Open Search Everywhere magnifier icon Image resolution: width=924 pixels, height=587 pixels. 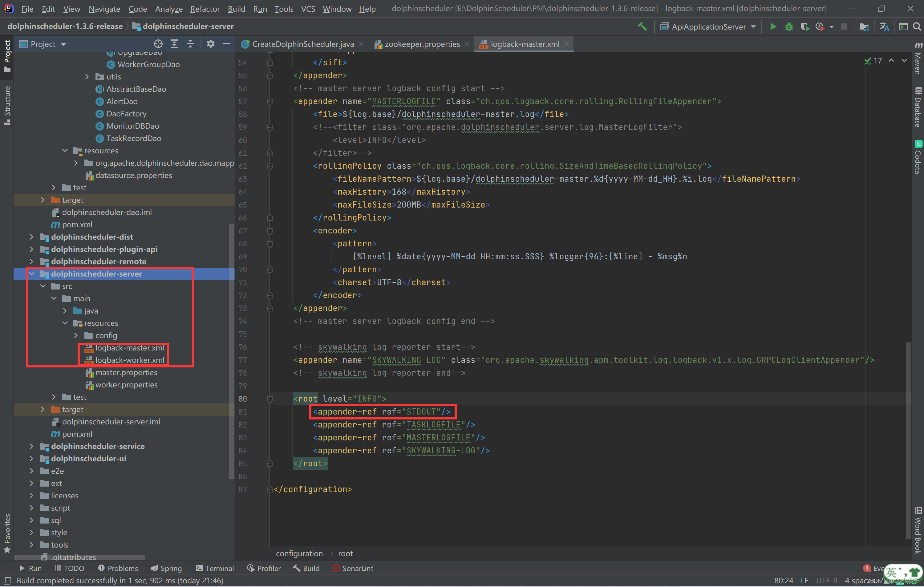[917, 26]
